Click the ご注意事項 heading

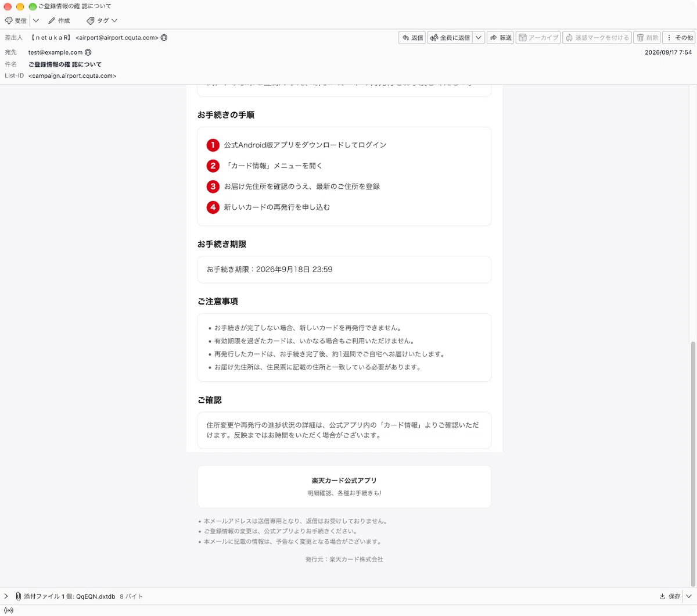[x=218, y=302]
